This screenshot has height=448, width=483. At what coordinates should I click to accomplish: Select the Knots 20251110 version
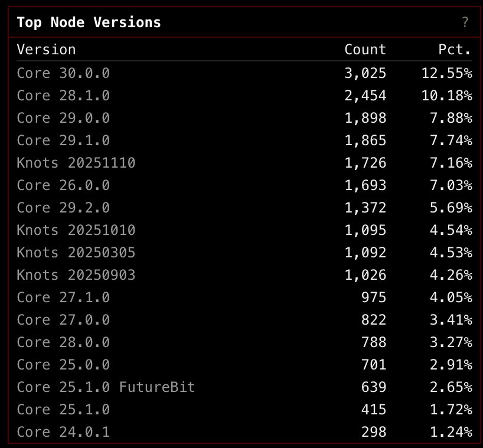(76, 163)
